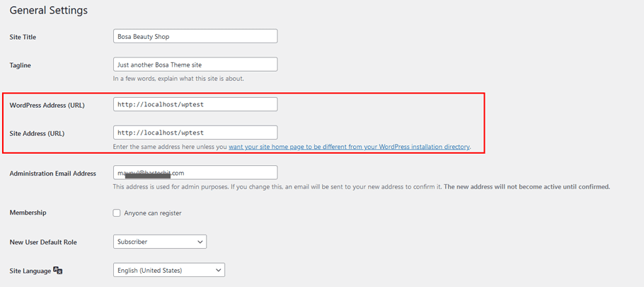Click the Administration Email Address label
The image size is (644, 287).
(52, 174)
